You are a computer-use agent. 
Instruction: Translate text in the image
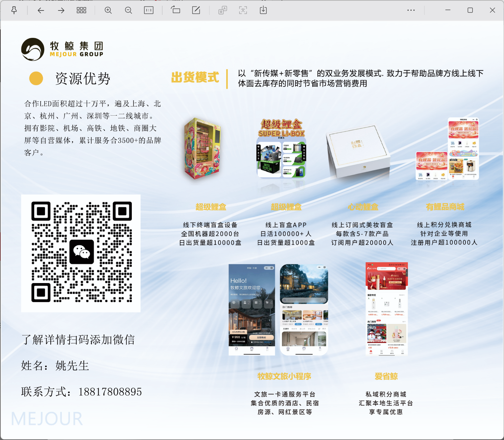click(222, 10)
